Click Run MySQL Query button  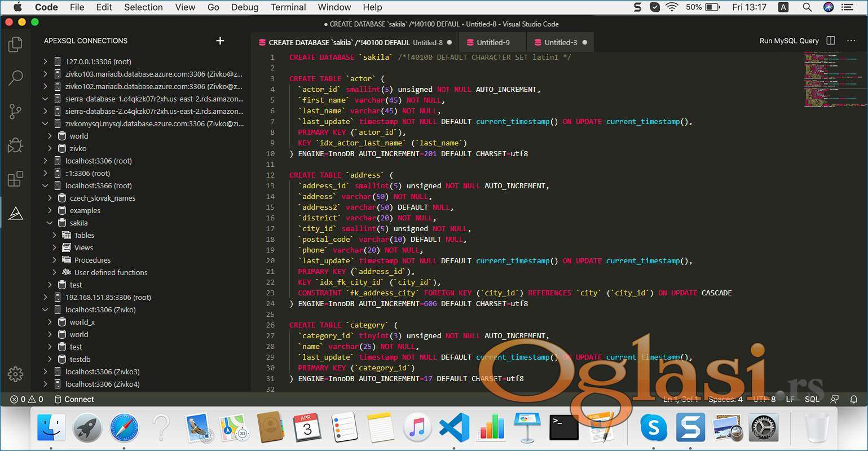pos(788,41)
